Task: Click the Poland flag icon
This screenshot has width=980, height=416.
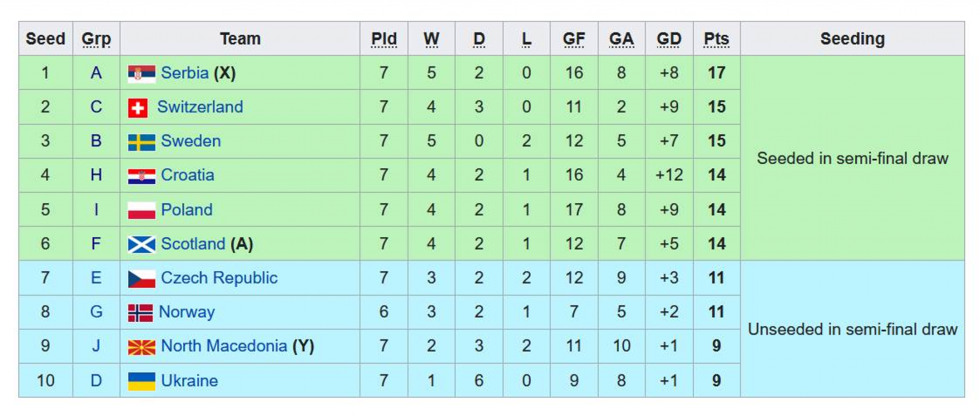Action: (x=142, y=210)
